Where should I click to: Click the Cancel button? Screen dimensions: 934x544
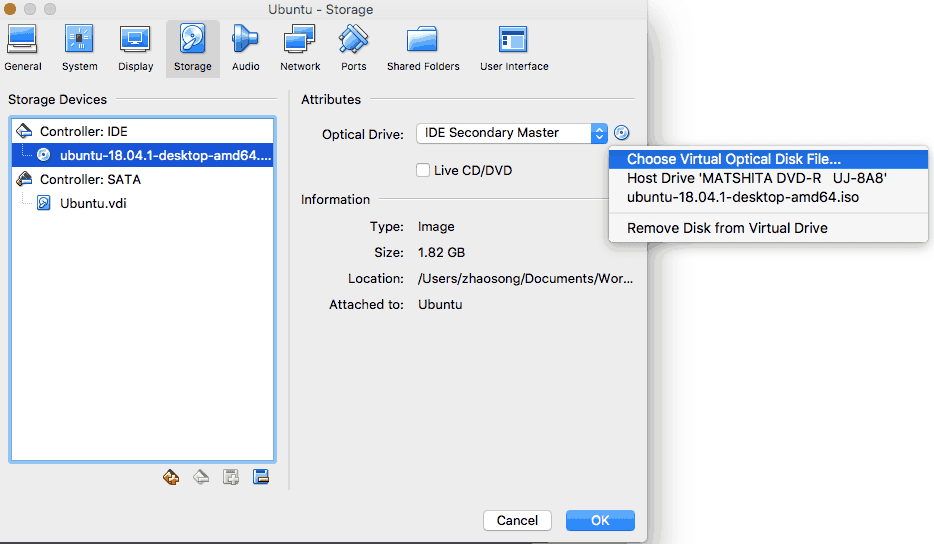(517, 520)
